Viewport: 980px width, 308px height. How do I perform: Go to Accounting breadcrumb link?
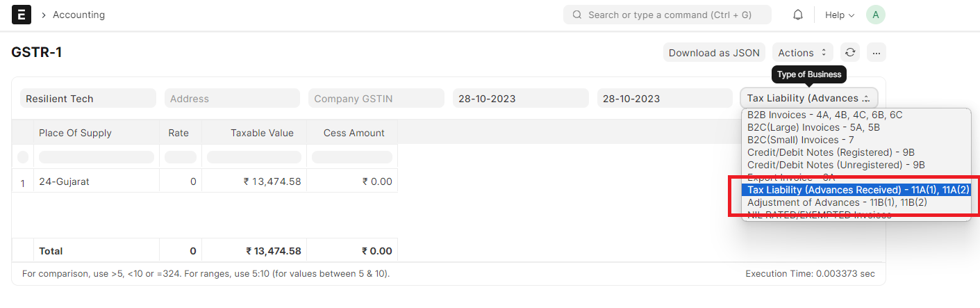click(x=78, y=15)
